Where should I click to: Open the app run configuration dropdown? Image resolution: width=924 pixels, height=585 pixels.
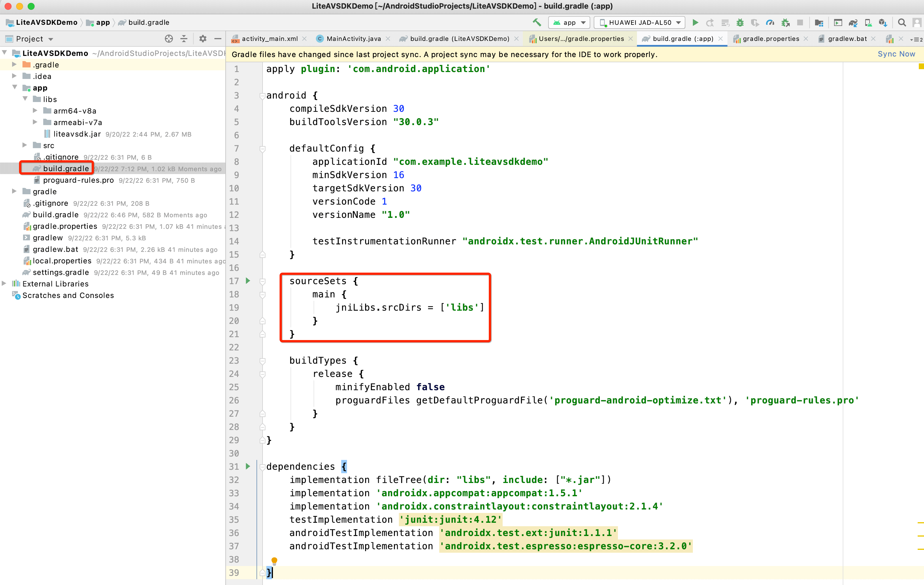coord(569,23)
